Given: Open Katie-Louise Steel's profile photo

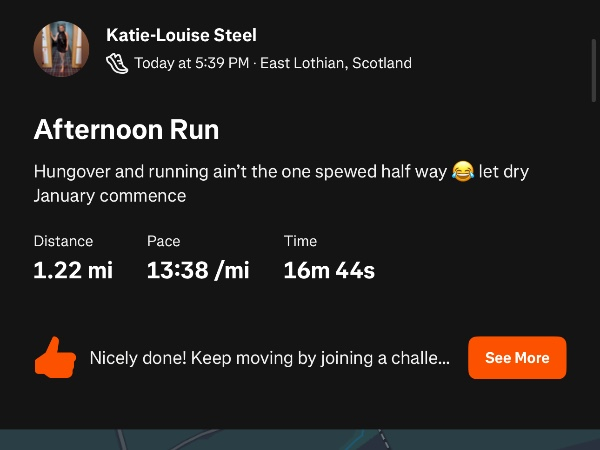Looking at the screenshot, I should pos(62,49).
